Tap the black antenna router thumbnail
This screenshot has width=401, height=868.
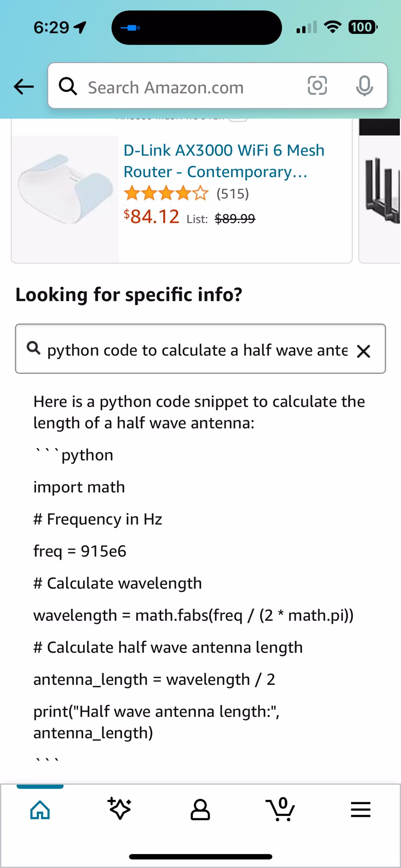tap(380, 191)
